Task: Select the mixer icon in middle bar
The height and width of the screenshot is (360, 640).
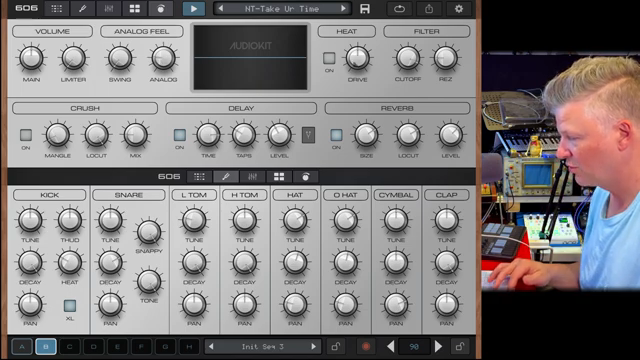Action: tap(252, 177)
